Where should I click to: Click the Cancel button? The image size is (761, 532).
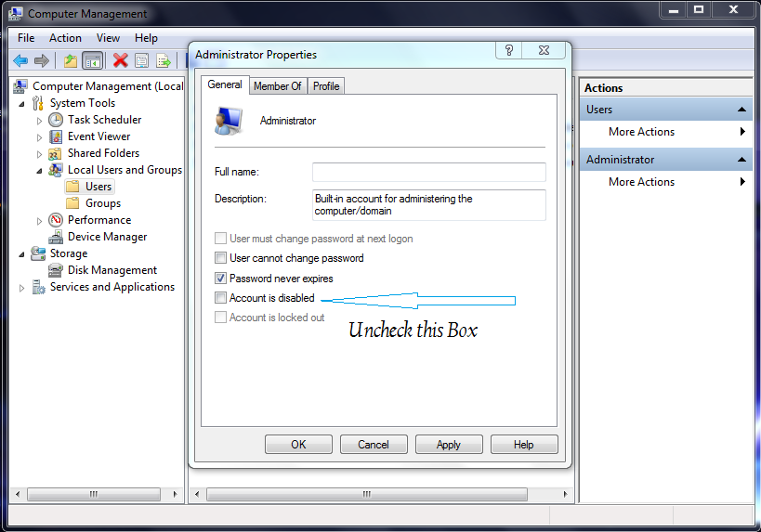click(x=374, y=444)
